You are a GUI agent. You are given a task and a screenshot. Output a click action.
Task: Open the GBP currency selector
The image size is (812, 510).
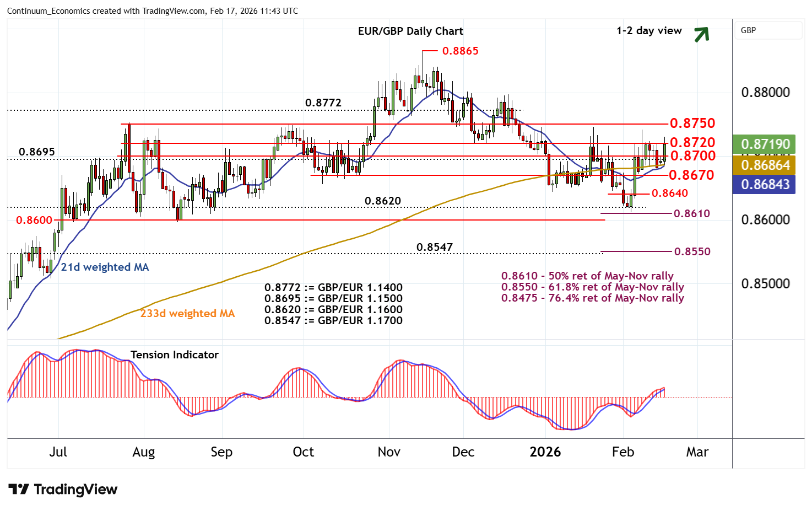click(768, 30)
